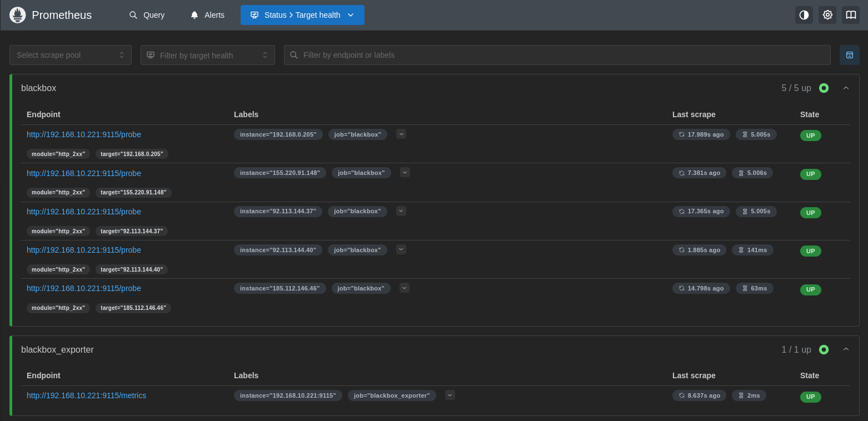The height and width of the screenshot is (421, 868).
Task: Open the Filter by target health dropdown
Action: 207,55
